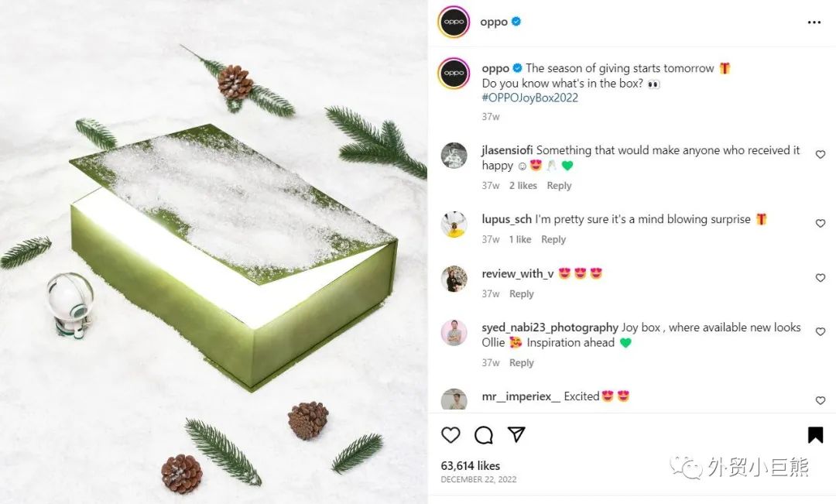Like the post with the heart icon
This screenshot has width=836, height=504.
pos(451,435)
